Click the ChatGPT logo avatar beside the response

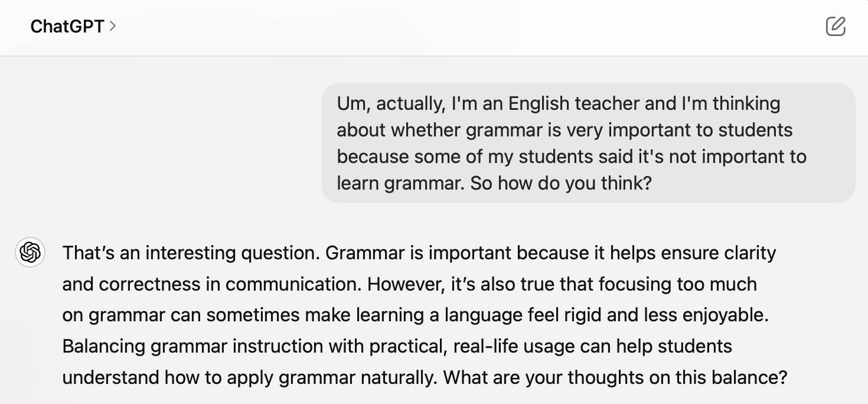30,253
